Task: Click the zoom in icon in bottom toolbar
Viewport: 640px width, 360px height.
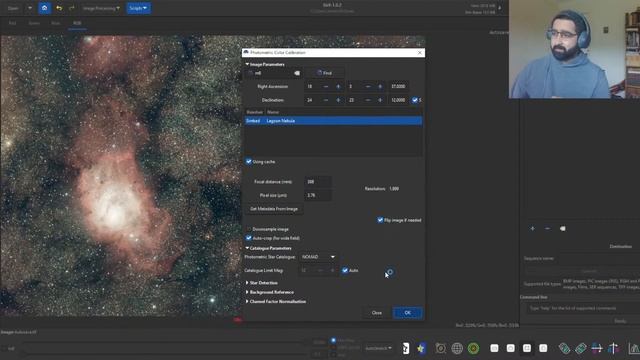Action: click(x=511, y=348)
